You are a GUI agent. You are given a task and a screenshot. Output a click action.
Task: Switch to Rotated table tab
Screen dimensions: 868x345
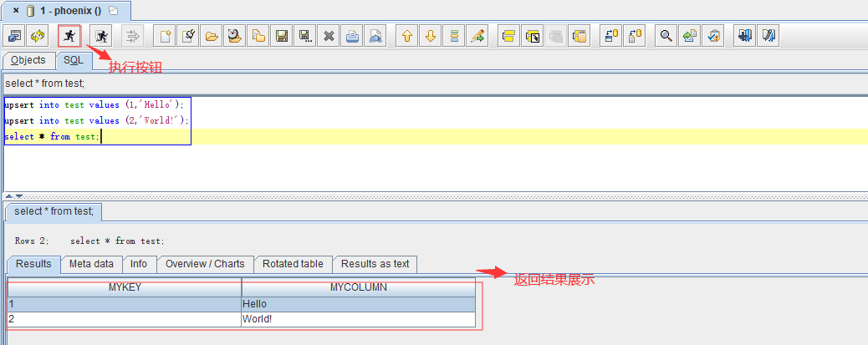pyautogui.click(x=293, y=264)
